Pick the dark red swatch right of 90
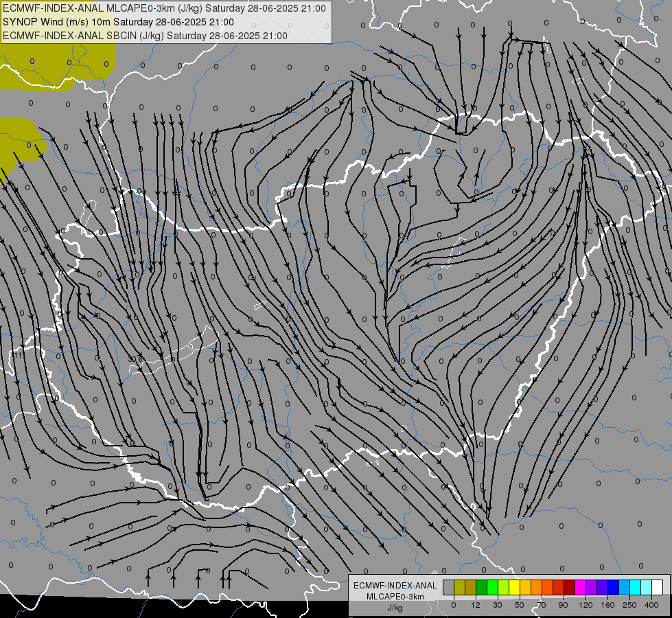Image resolution: width=672 pixels, height=618 pixels. click(570, 587)
